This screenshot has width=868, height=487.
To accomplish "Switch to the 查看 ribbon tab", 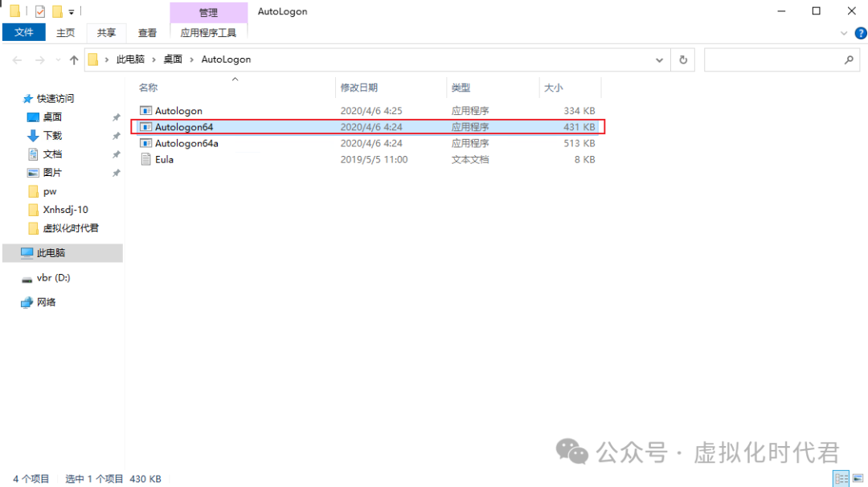I will coord(147,33).
